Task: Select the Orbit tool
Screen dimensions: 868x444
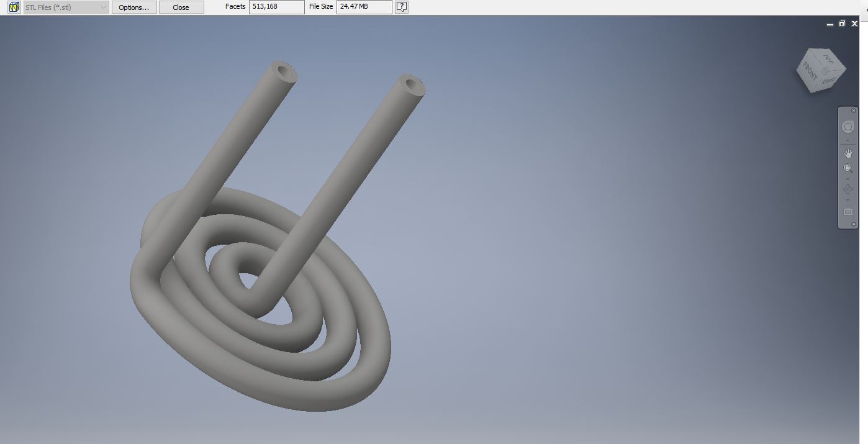Action: click(x=848, y=189)
